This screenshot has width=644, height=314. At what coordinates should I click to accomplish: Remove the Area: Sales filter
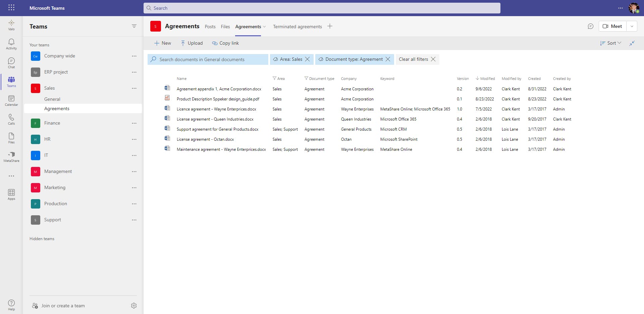307,59
